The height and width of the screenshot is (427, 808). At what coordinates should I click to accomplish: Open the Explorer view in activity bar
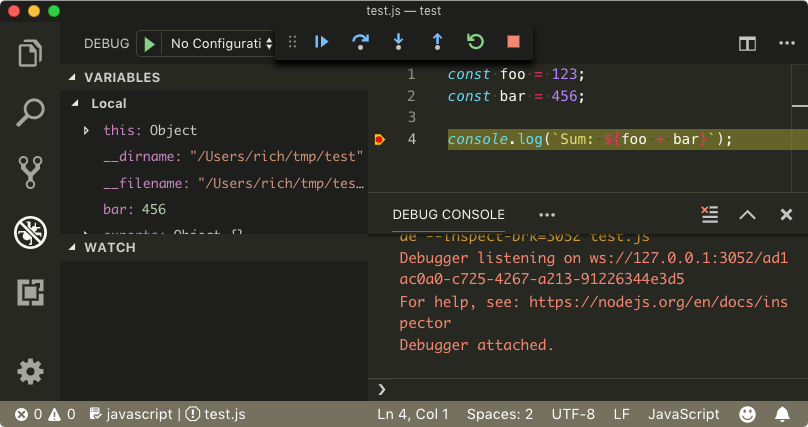(x=30, y=53)
